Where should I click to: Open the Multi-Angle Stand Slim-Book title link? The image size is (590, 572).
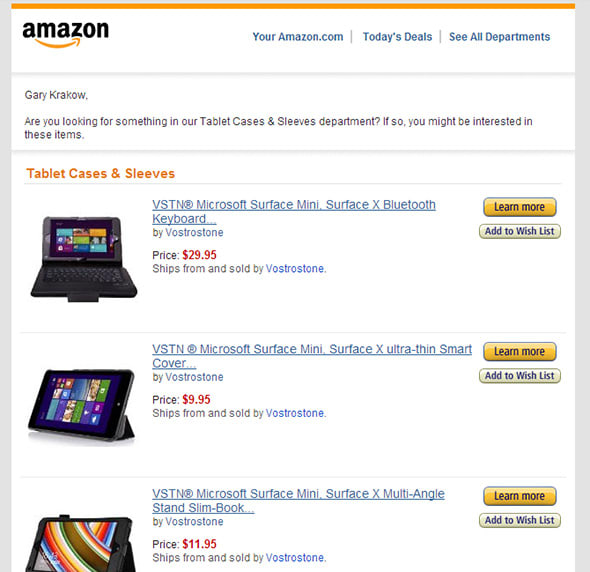[298, 500]
